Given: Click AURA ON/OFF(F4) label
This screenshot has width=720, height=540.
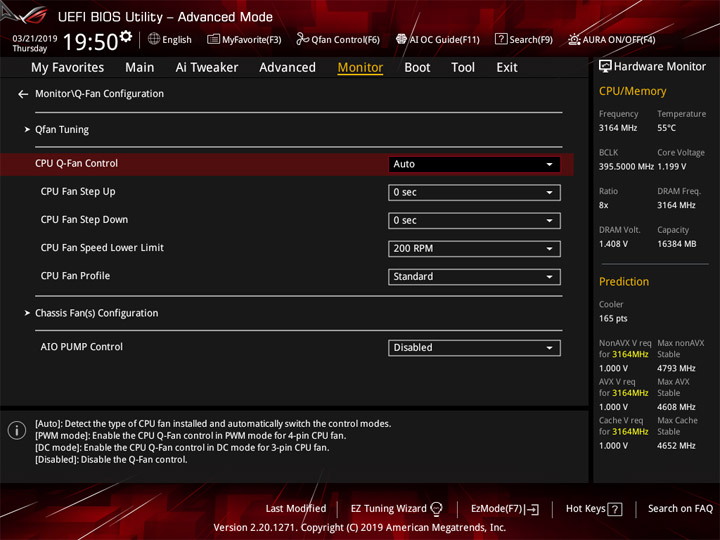Looking at the screenshot, I should coord(619,39).
